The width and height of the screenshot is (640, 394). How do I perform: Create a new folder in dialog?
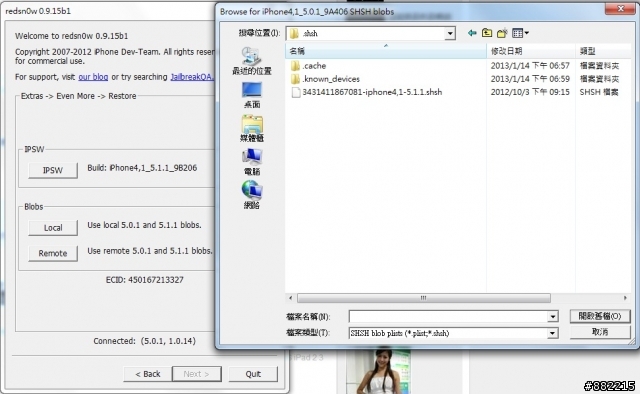(x=502, y=33)
